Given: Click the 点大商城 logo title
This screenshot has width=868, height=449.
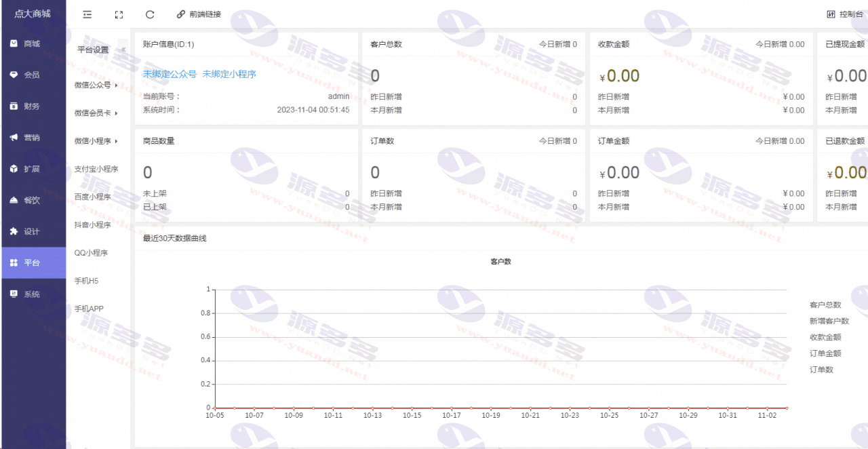Looking at the screenshot, I should tap(33, 14).
